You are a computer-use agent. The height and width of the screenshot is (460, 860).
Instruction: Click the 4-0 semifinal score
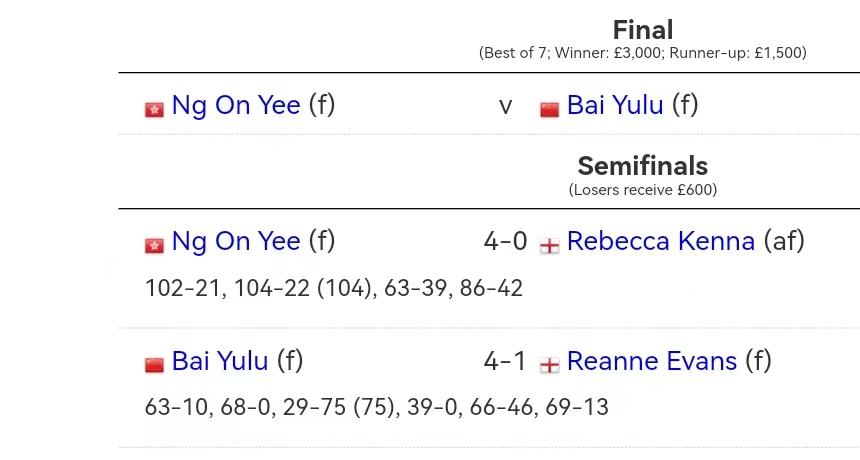pos(505,241)
